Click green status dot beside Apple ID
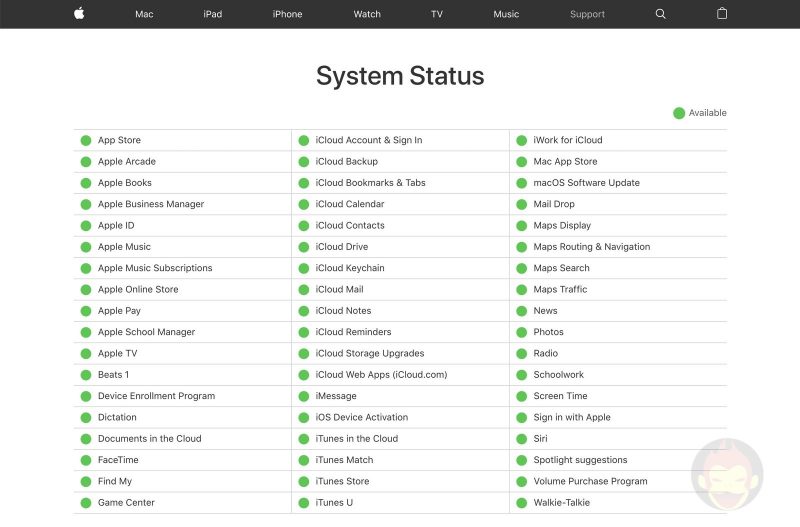The width and height of the screenshot is (800, 527). point(86,226)
